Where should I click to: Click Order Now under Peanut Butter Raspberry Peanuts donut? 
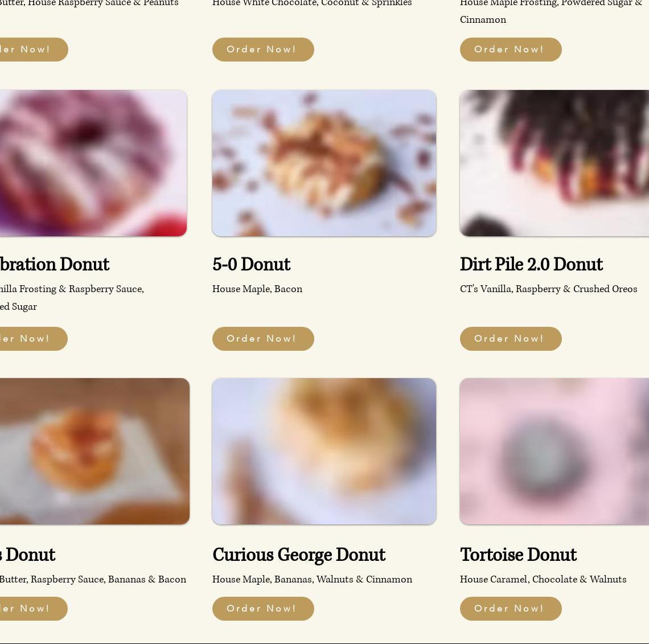point(34,49)
